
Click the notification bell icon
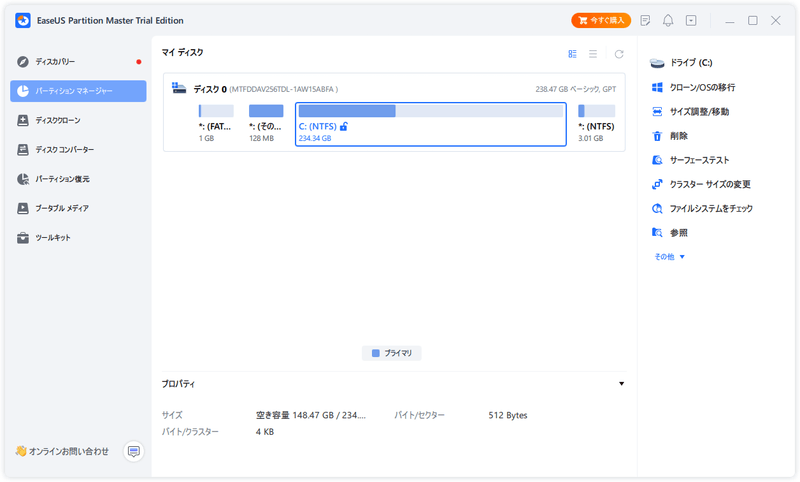[668, 20]
